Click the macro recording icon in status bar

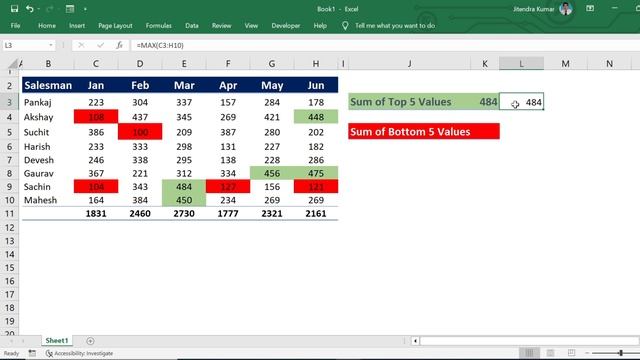(x=32, y=353)
